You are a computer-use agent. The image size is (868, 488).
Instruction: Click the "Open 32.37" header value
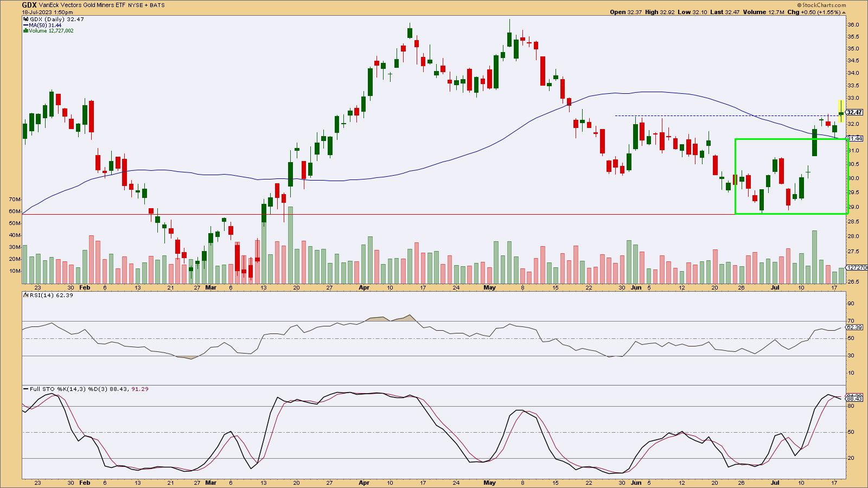click(x=626, y=12)
